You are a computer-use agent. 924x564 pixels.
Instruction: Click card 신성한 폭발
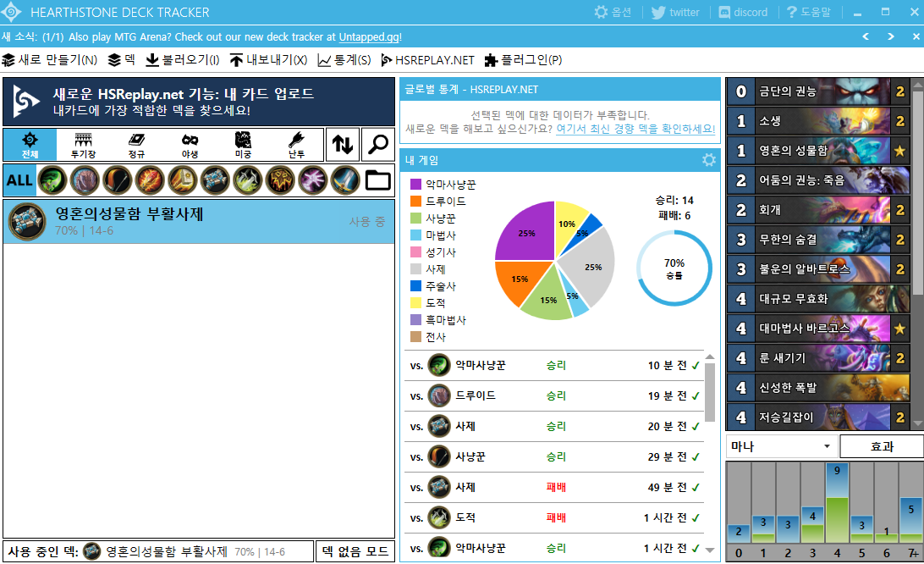click(818, 388)
